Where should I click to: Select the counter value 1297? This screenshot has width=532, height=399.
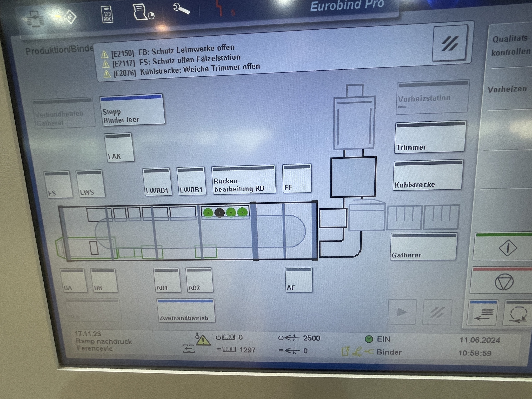pos(248,350)
